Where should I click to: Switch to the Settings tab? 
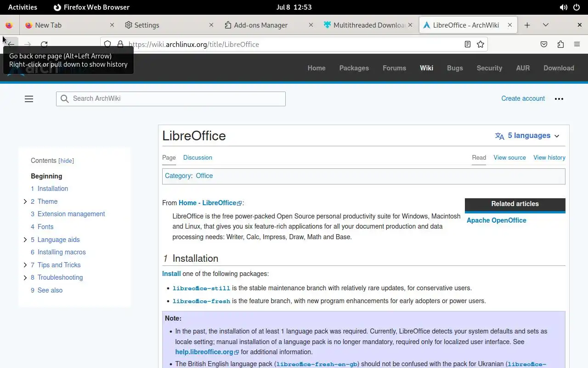[169, 25]
